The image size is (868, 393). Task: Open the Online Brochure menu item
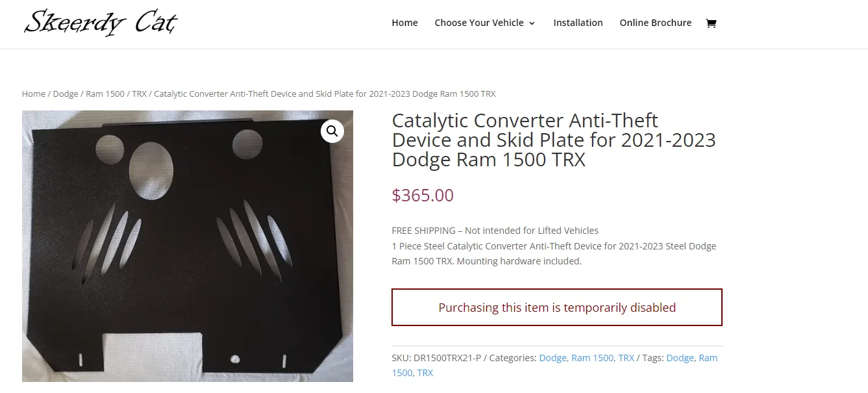tap(655, 23)
